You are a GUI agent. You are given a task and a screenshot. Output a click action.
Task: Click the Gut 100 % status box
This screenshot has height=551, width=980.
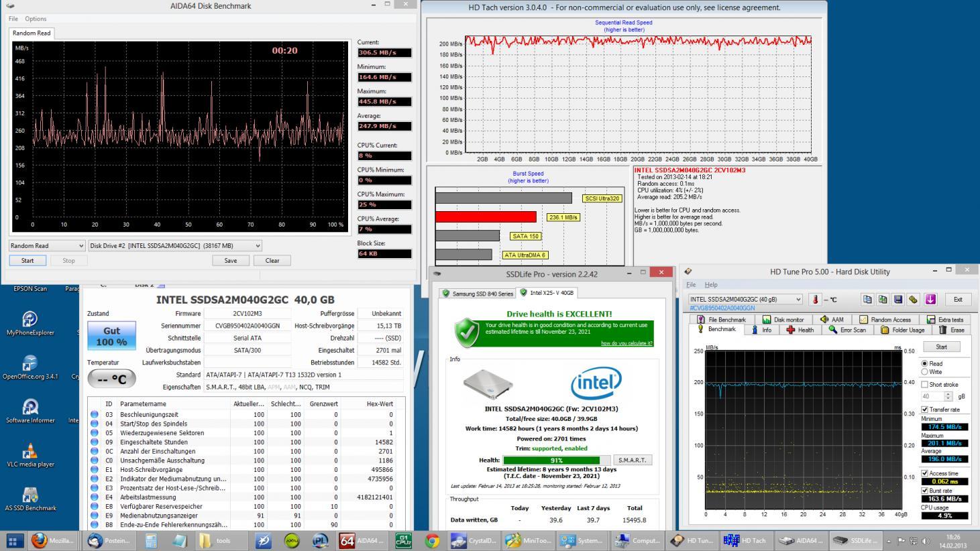pyautogui.click(x=111, y=336)
